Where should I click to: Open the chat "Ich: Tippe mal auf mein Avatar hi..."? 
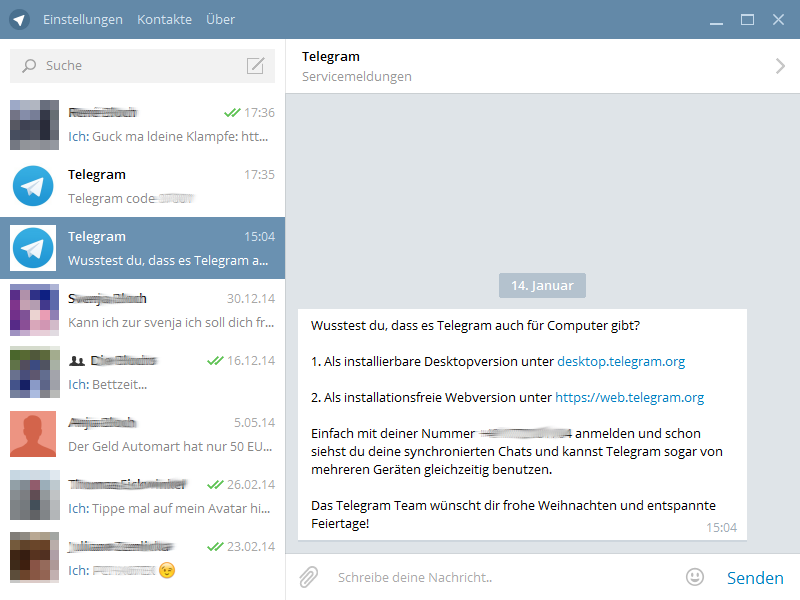tap(169, 509)
